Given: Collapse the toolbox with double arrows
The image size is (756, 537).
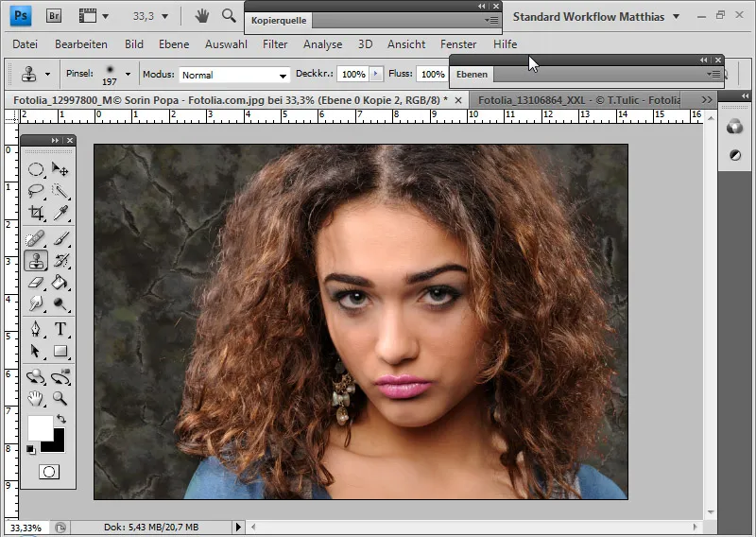Looking at the screenshot, I should tap(55, 141).
